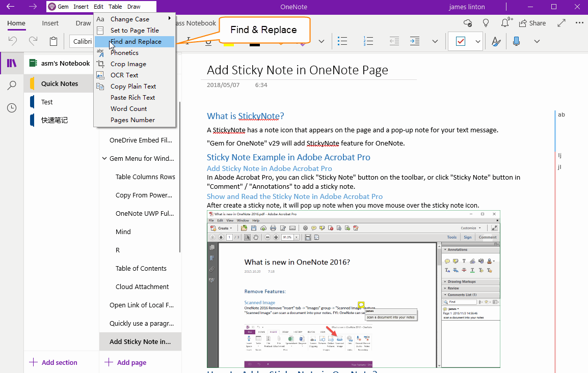Open recent notes clock icon
The height and width of the screenshot is (373, 588).
(12, 108)
